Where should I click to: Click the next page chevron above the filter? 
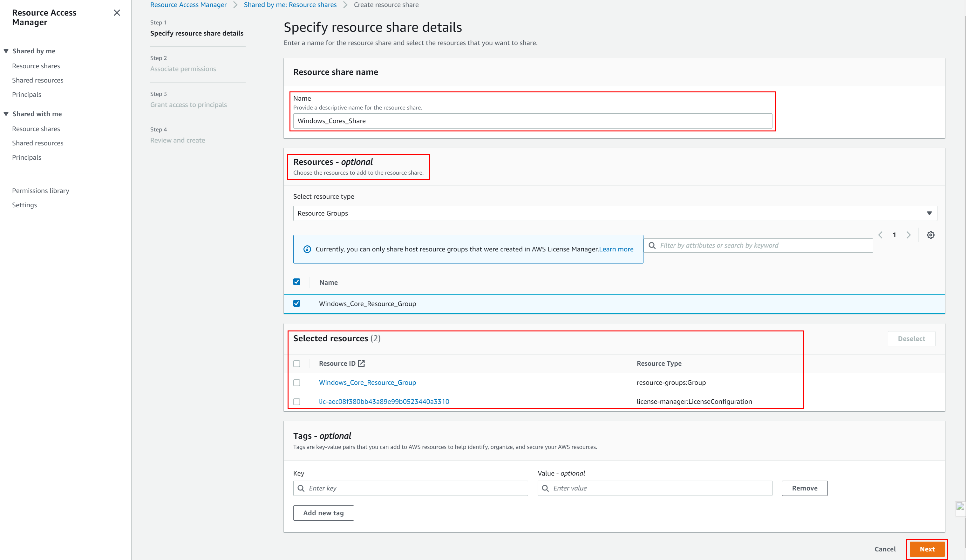click(x=908, y=235)
